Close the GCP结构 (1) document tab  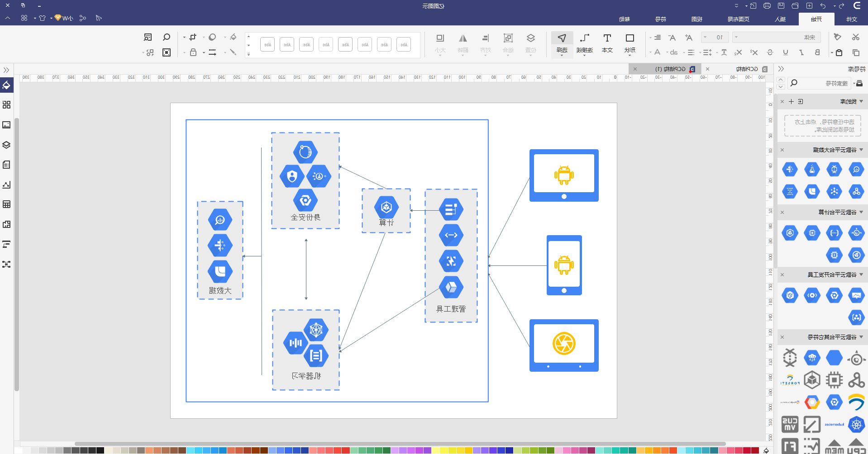click(635, 69)
